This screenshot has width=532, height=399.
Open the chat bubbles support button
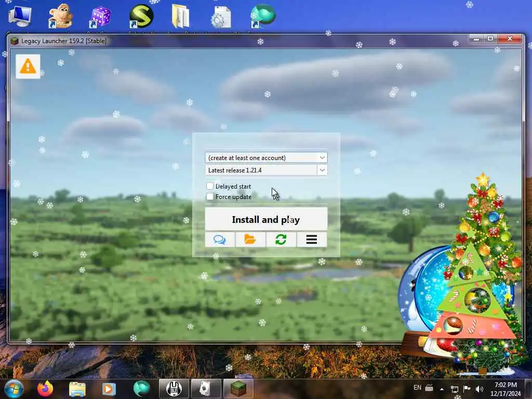220,240
